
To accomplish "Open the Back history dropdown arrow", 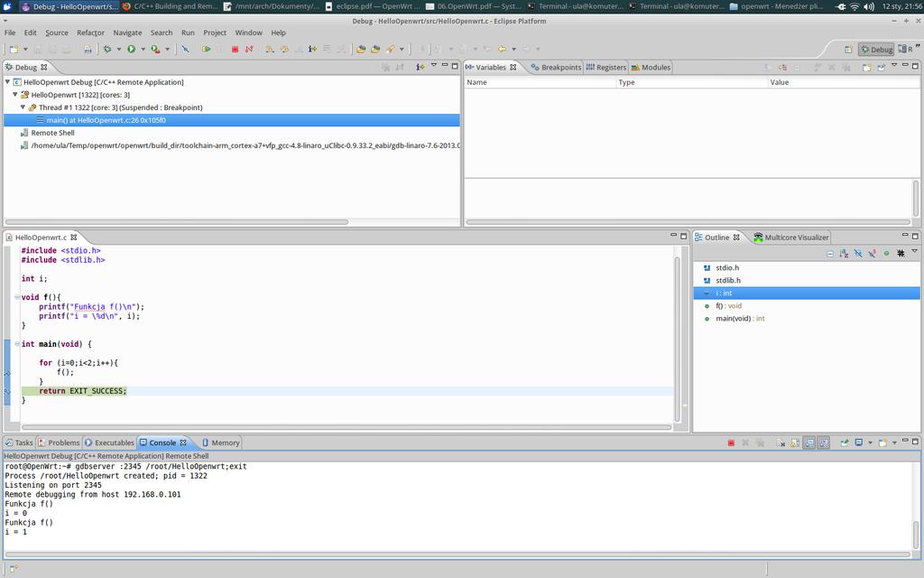I will click(x=513, y=50).
